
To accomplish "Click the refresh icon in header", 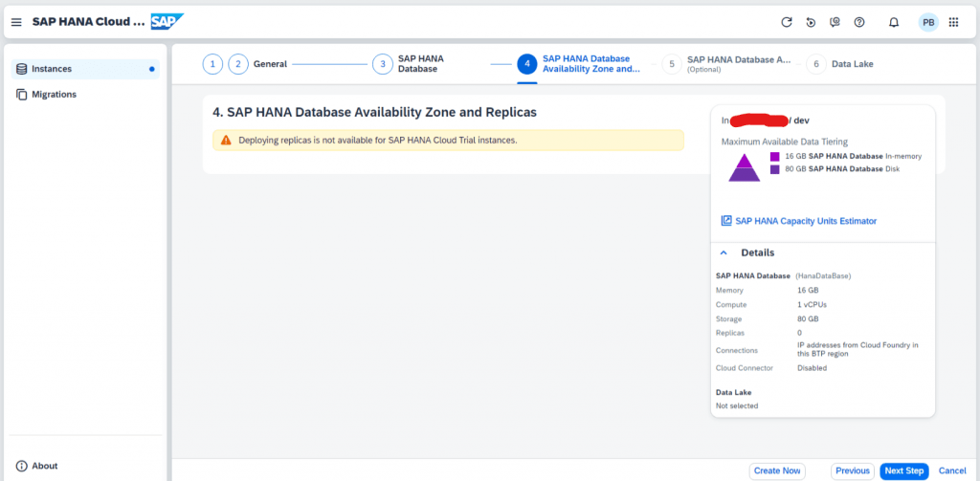I will coord(787,23).
